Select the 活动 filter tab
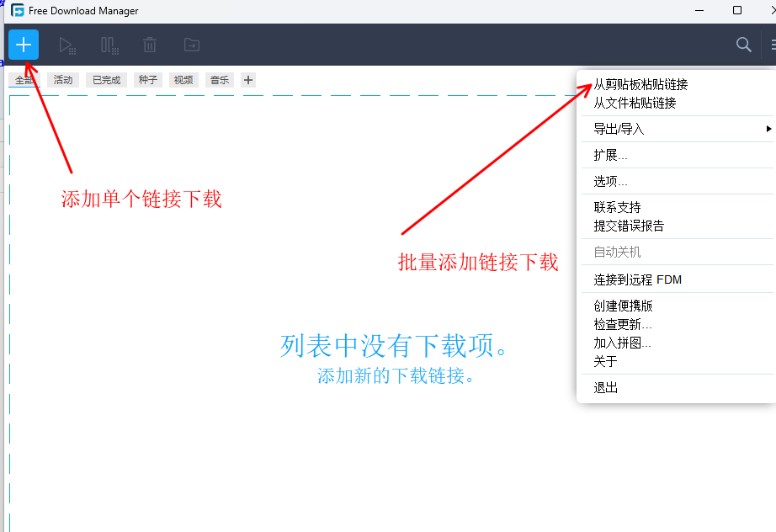776x532 pixels. (x=63, y=80)
